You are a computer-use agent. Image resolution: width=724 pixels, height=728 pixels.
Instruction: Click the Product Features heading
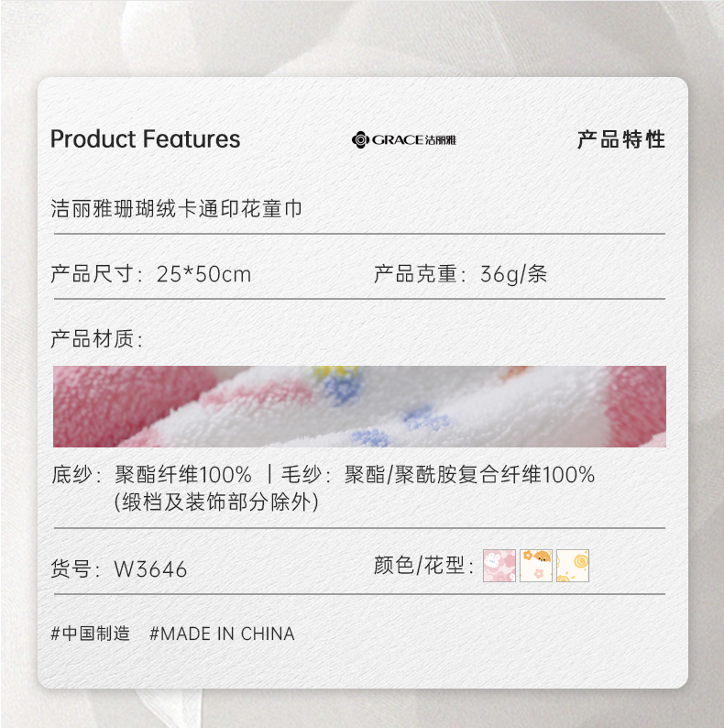pyautogui.click(x=146, y=139)
